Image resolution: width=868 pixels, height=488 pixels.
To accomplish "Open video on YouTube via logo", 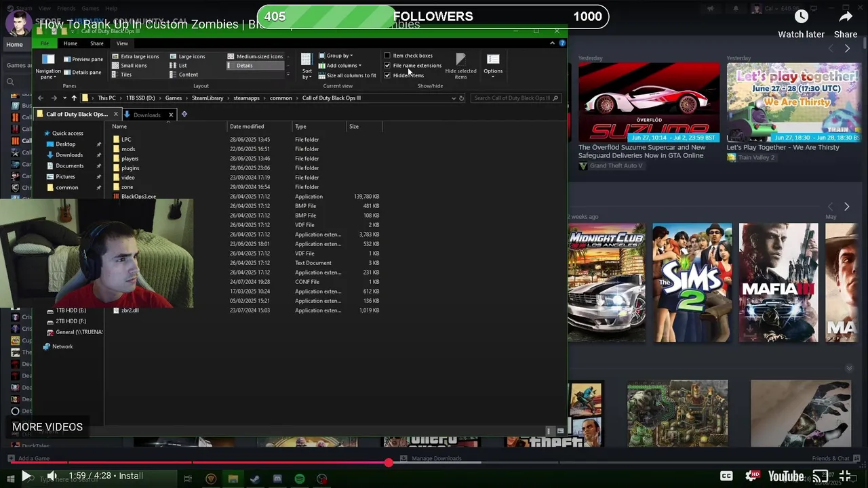I will [x=786, y=476].
